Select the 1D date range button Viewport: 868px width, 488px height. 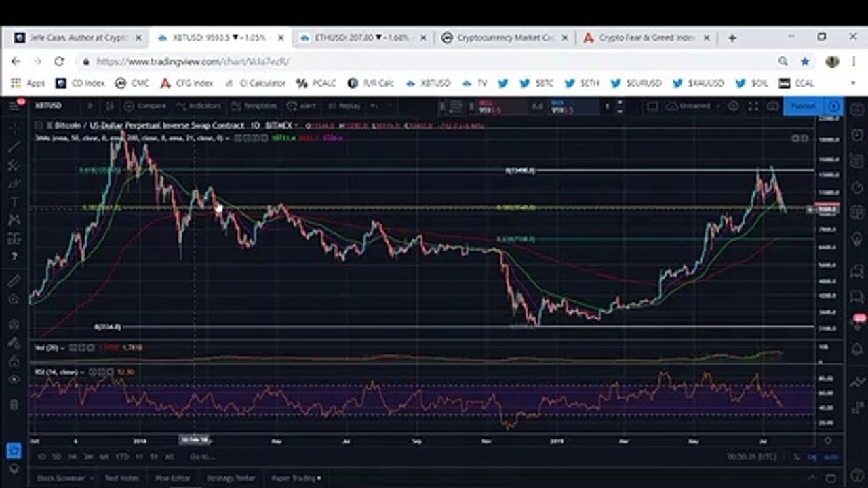(x=41, y=457)
